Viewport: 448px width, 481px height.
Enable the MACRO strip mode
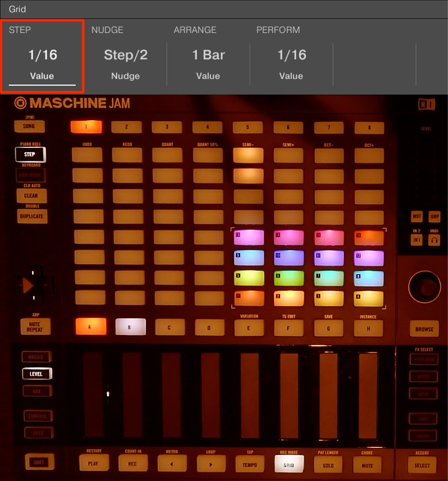[36, 357]
